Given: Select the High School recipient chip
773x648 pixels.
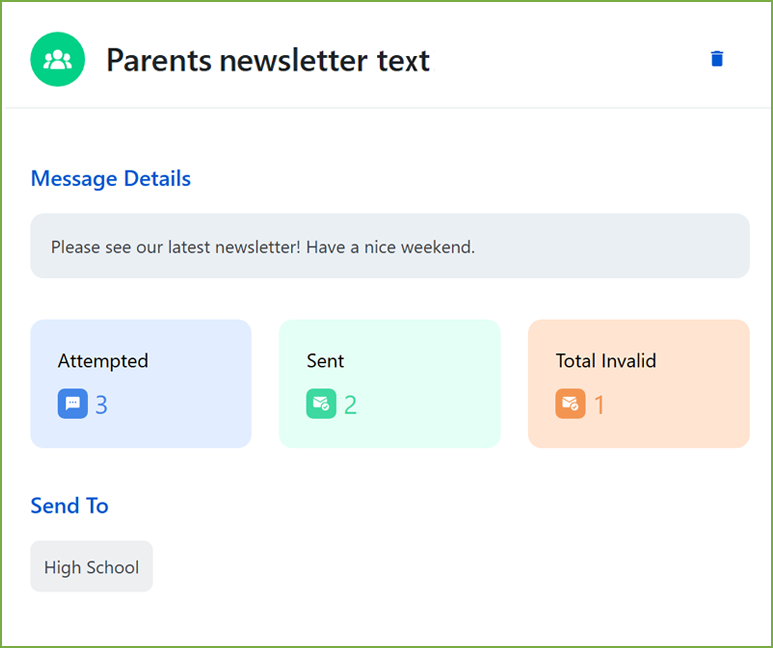Looking at the screenshot, I should 92,566.
